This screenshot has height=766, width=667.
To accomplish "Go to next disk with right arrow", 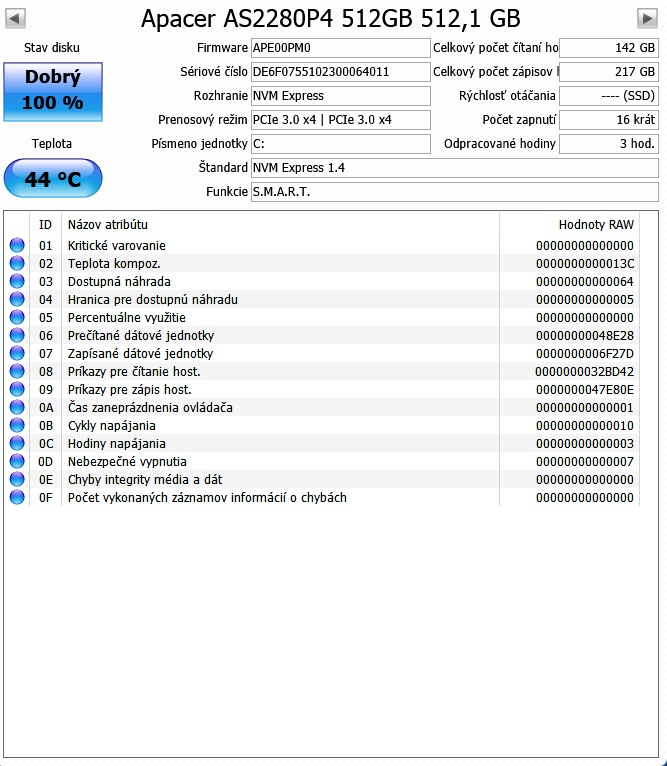I will tap(647, 19).
